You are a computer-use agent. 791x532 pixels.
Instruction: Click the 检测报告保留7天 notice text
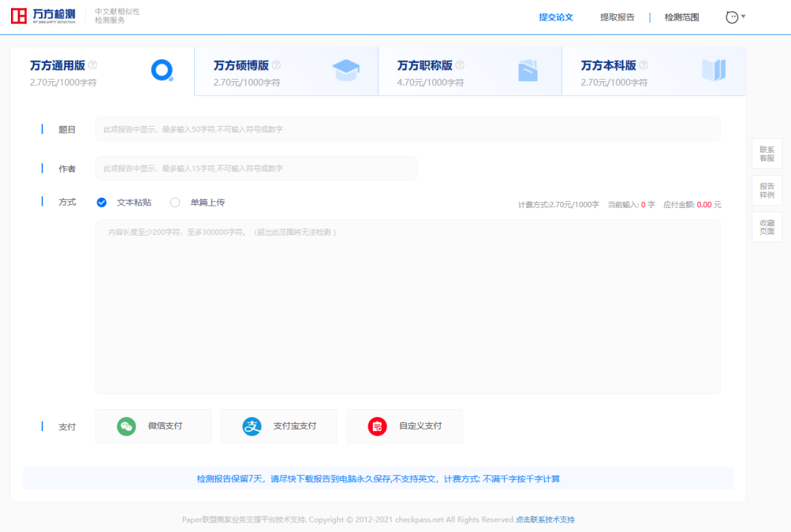click(x=379, y=479)
